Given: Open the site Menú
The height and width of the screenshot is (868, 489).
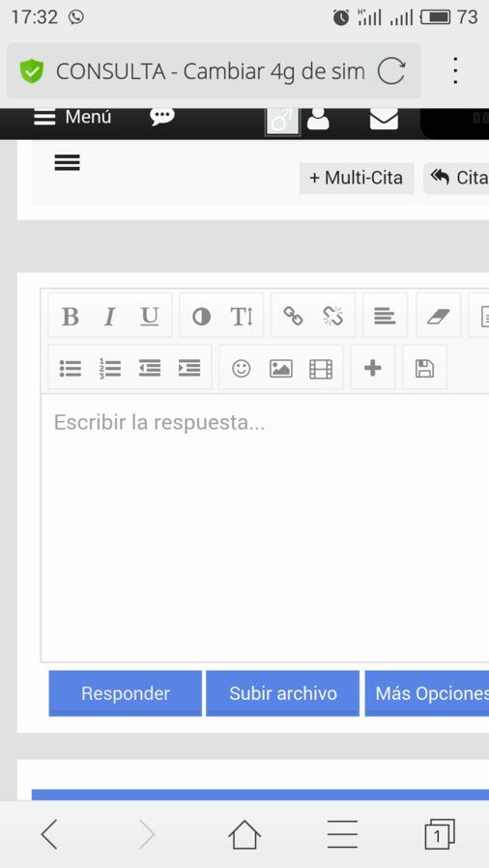Looking at the screenshot, I should 72,117.
